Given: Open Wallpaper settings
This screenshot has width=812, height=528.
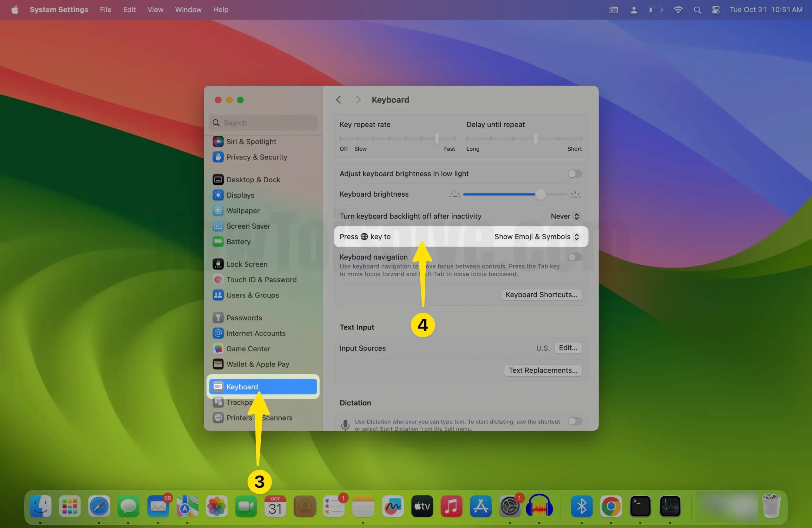Looking at the screenshot, I should [243, 211].
